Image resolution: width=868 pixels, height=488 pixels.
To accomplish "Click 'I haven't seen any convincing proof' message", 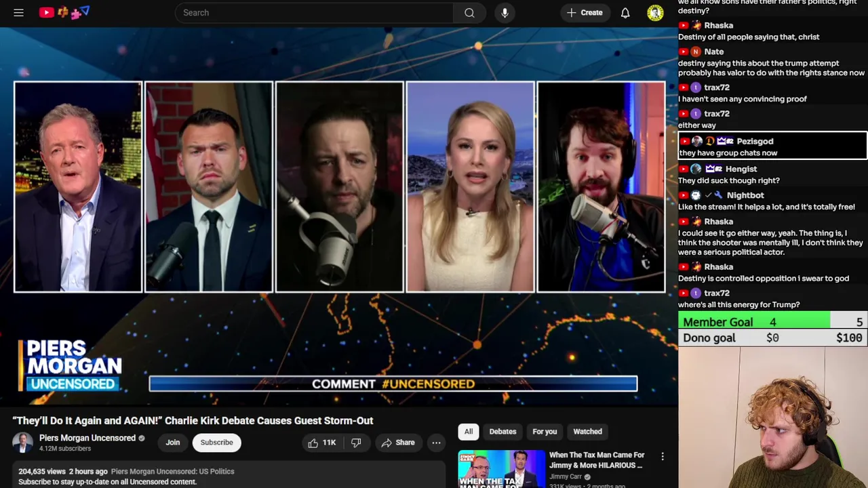I will pyautogui.click(x=743, y=98).
